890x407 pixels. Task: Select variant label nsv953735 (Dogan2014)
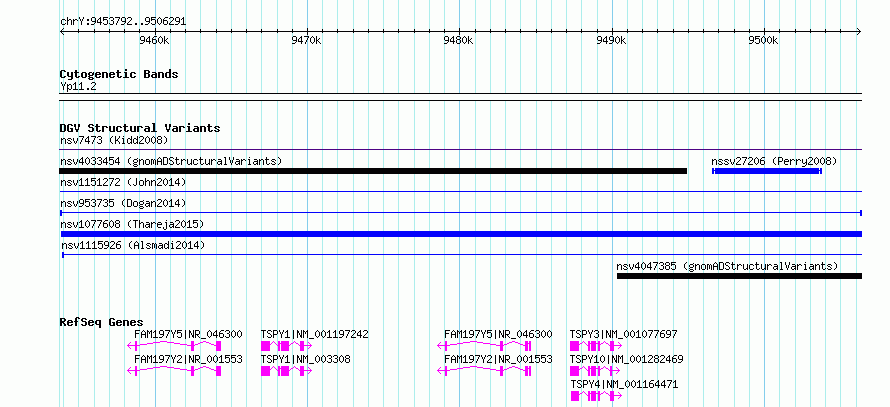[123, 203]
